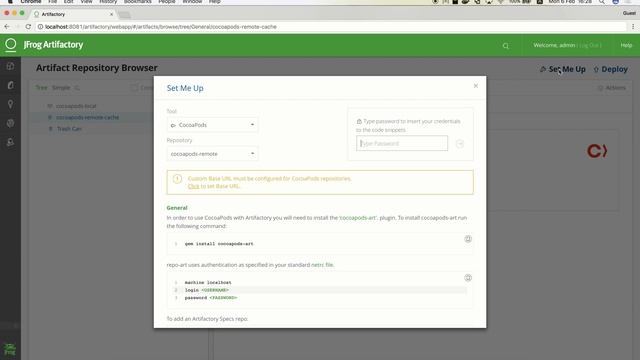This screenshot has width=640, height=360.
Task: Click the link to set Base URL
Action: click(x=193, y=186)
